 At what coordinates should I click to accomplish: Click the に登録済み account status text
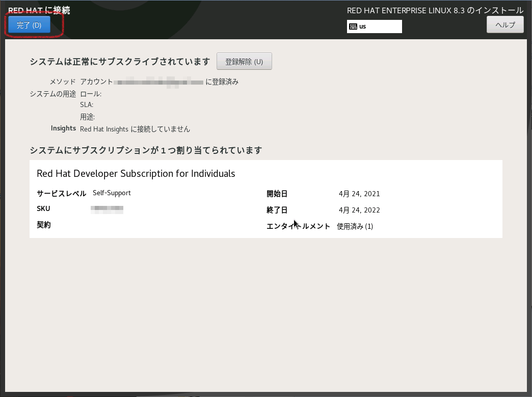click(x=222, y=82)
